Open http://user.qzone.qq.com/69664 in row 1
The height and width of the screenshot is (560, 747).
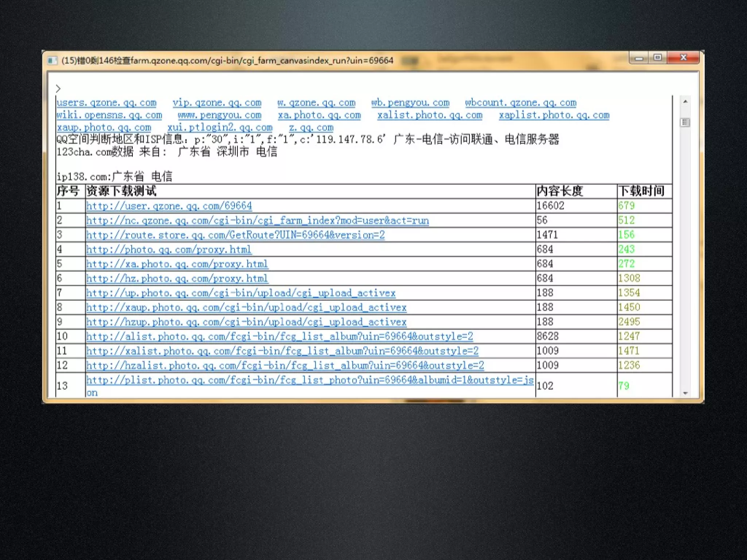(169, 206)
